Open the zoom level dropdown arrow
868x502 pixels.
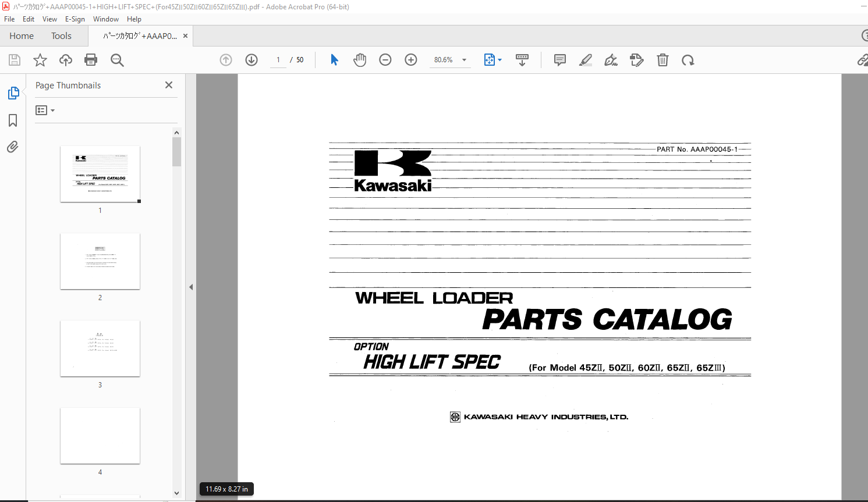464,60
